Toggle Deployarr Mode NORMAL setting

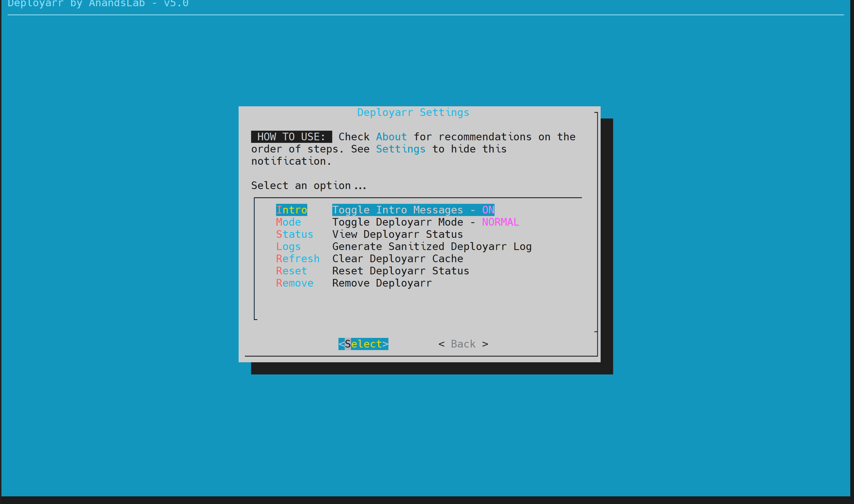pyautogui.click(x=425, y=222)
